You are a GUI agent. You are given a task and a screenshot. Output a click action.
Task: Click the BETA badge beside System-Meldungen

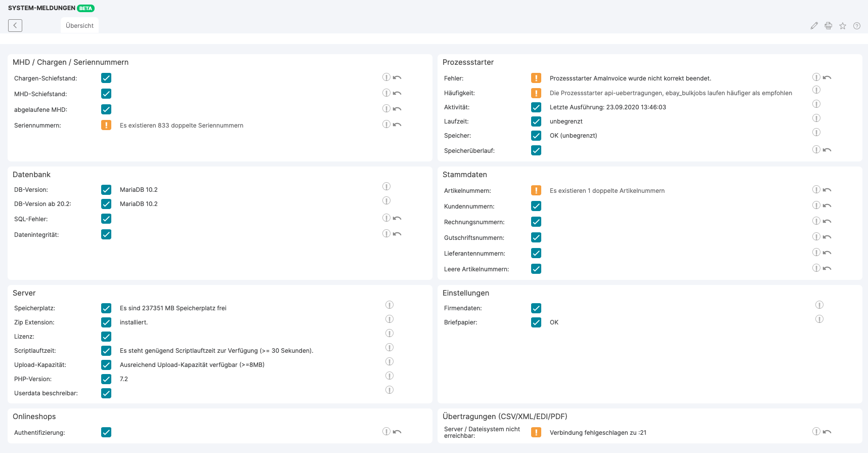tap(85, 9)
